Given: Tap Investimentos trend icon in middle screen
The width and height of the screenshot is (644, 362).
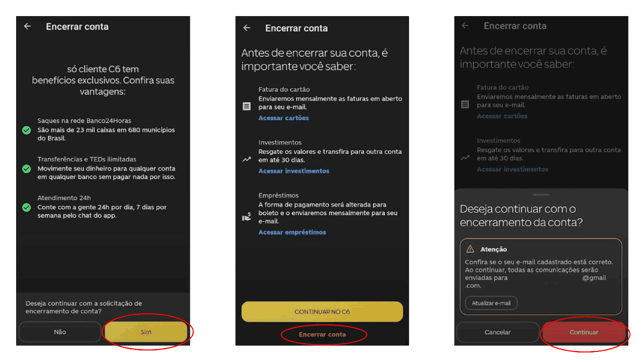Looking at the screenshot, I should (247, 159).
